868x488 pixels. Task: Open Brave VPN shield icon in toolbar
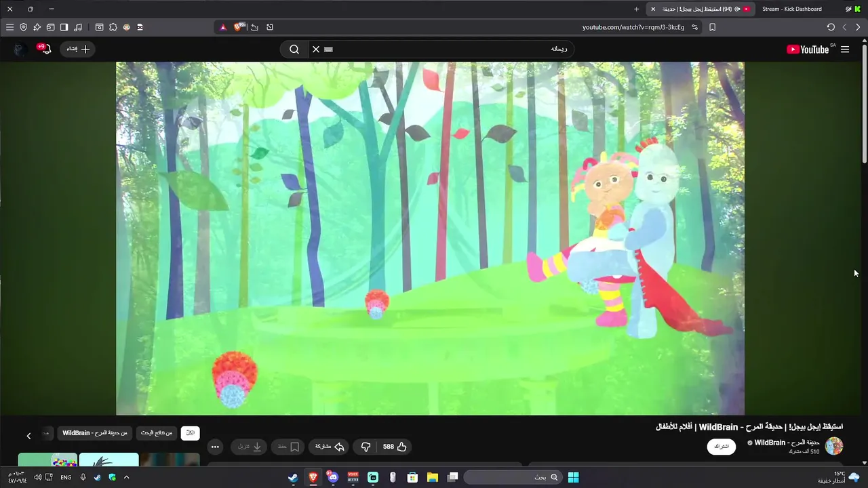[23, 27]
